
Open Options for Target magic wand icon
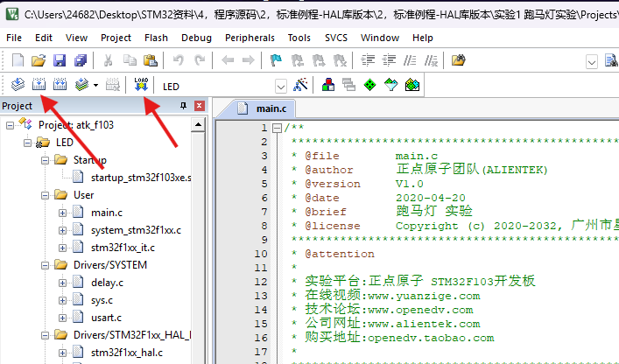click(x=301, y=84)
